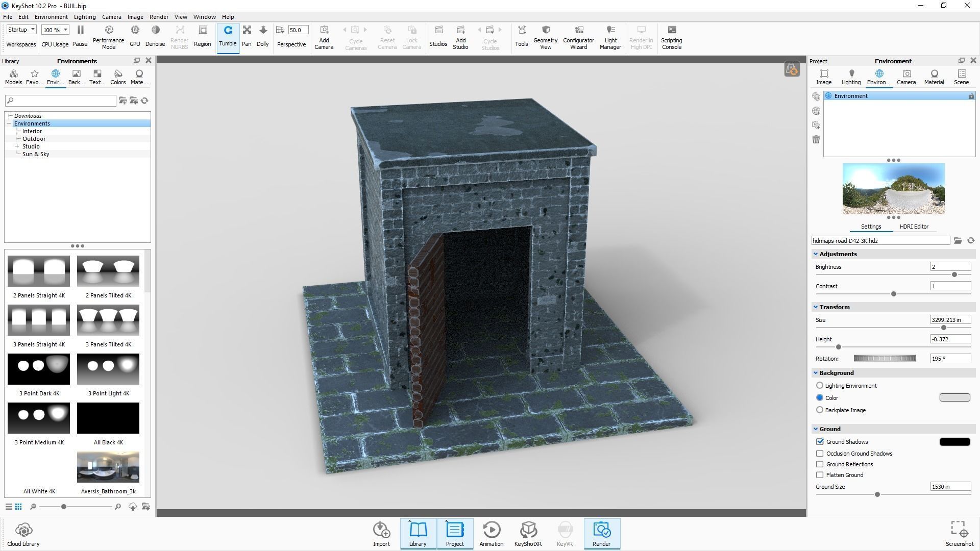980x551 pixels.
Task: Select the Backplate Image background option
Action: [x=820, y=410]
